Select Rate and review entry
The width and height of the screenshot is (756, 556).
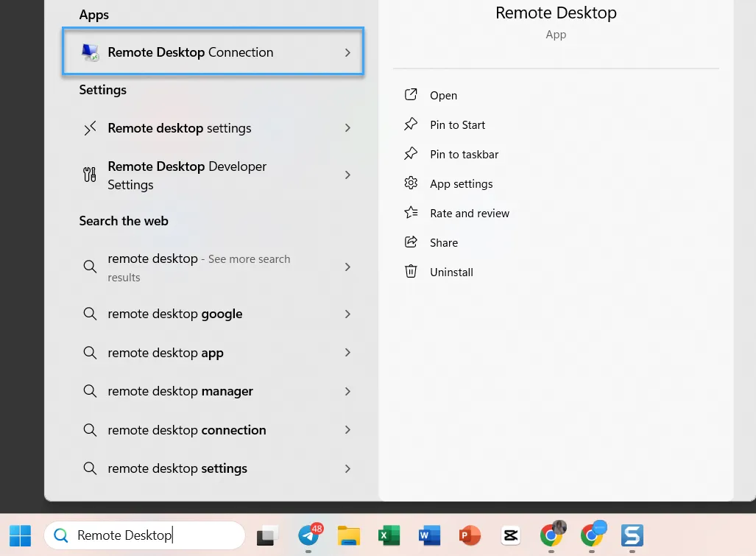(470, 213)
